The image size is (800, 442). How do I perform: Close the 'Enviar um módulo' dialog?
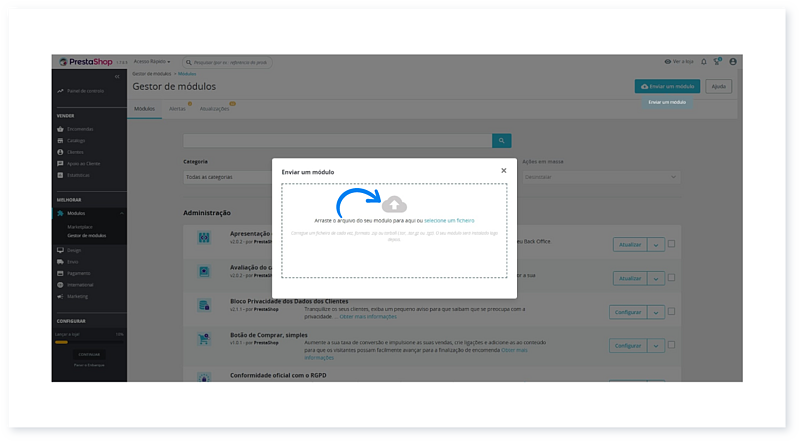[503, 171]
